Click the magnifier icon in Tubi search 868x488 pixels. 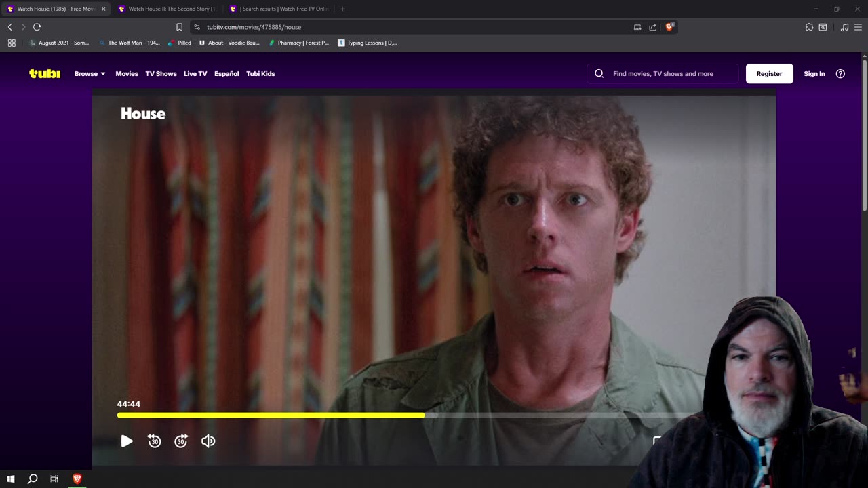[x=599, y=73]
